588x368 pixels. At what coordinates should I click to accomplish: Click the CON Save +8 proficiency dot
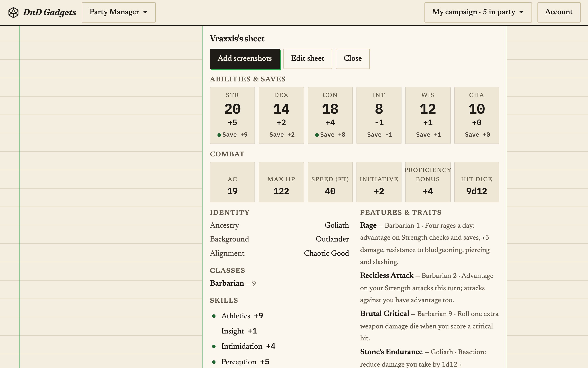pyautogui.click(x=317, y=135)
